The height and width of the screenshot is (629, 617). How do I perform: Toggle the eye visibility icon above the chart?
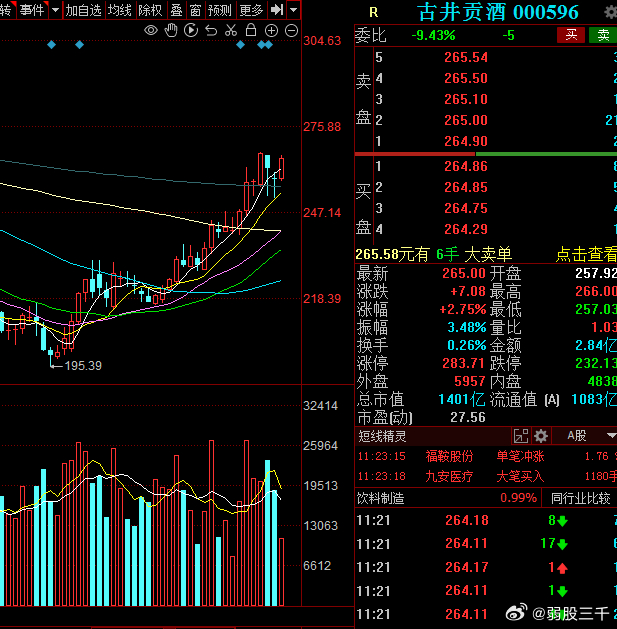[x=151, y=30]
